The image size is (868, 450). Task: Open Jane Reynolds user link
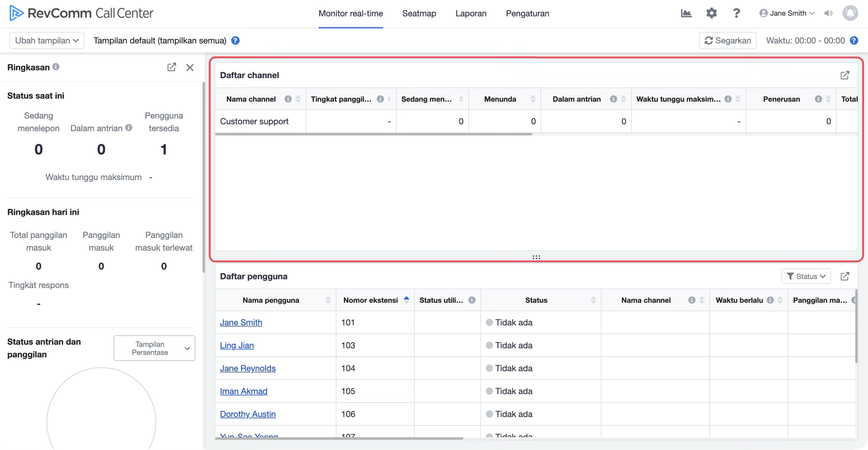click(248, 368)
